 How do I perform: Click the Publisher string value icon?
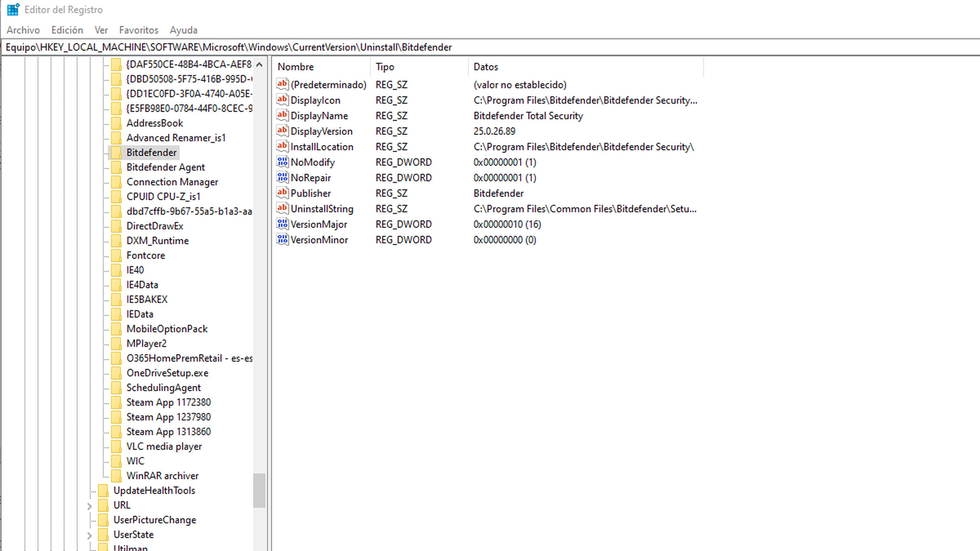coord(282,193)
